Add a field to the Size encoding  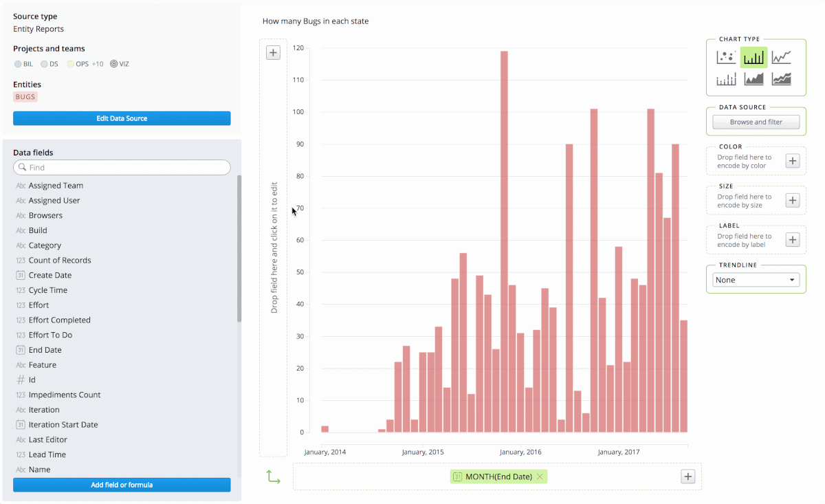[x=792, y=200]
